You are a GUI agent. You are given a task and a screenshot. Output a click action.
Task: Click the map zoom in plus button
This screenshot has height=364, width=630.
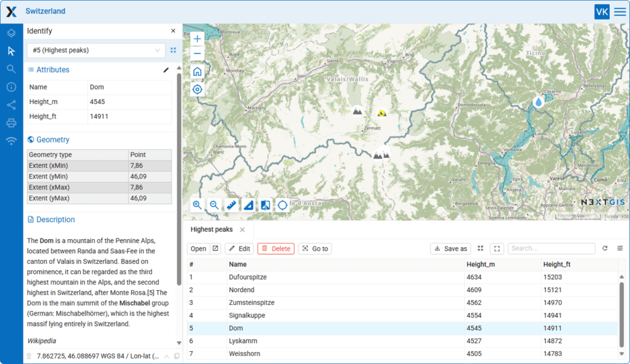tap(197, 39)
